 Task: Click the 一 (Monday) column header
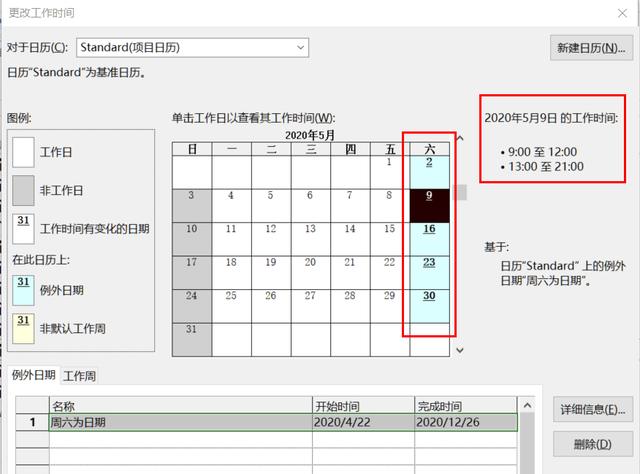point(231,149)
